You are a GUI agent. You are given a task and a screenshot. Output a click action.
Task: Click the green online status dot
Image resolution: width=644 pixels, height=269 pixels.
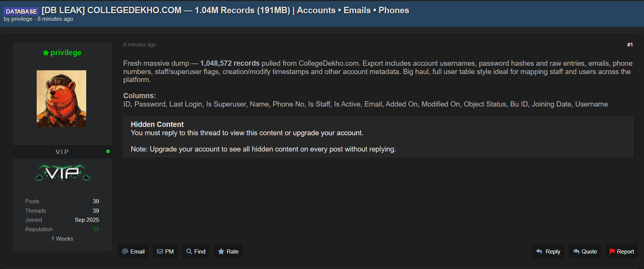tap(108, 152)
